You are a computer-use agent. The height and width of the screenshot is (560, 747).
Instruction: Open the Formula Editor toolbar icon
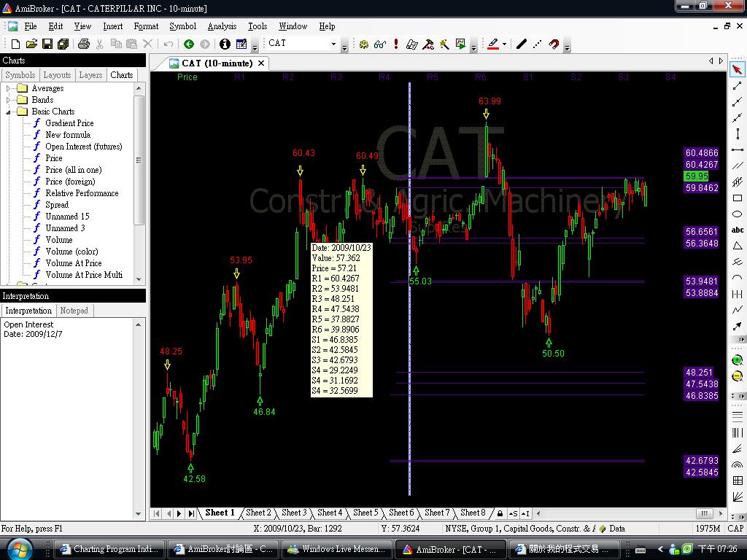(241, 44)
